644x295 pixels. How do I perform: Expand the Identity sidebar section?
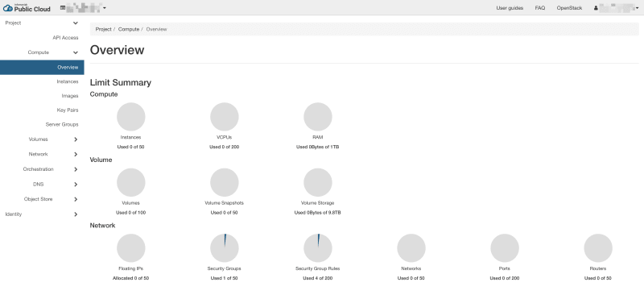click(x=76, y=214)
